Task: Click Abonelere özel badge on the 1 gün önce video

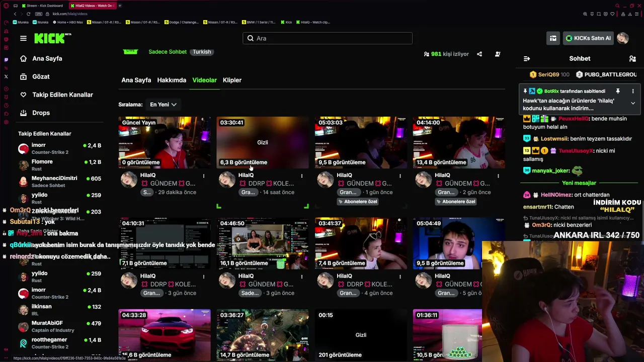Action: pos(358,202)
